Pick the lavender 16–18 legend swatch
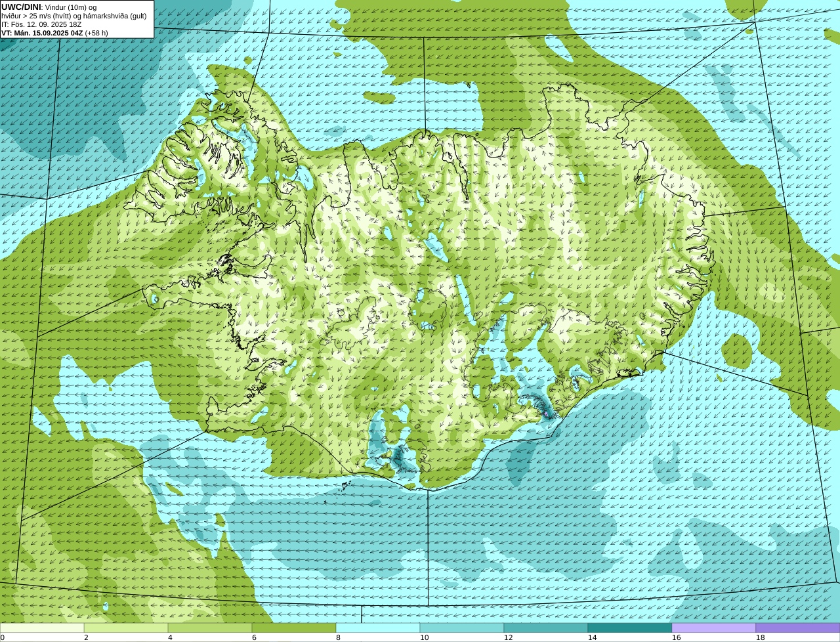The height and width of the screenshot is (642, 840). point(714,628)
